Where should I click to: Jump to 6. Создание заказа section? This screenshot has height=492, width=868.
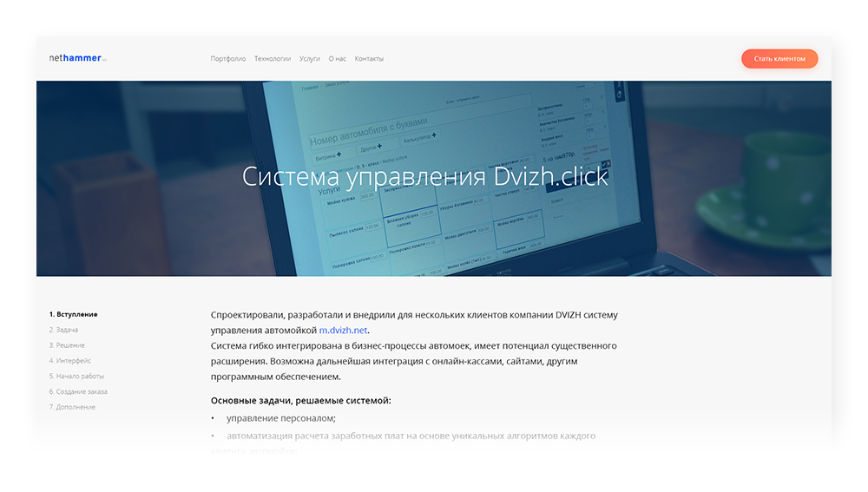click(x=78, y=392)
